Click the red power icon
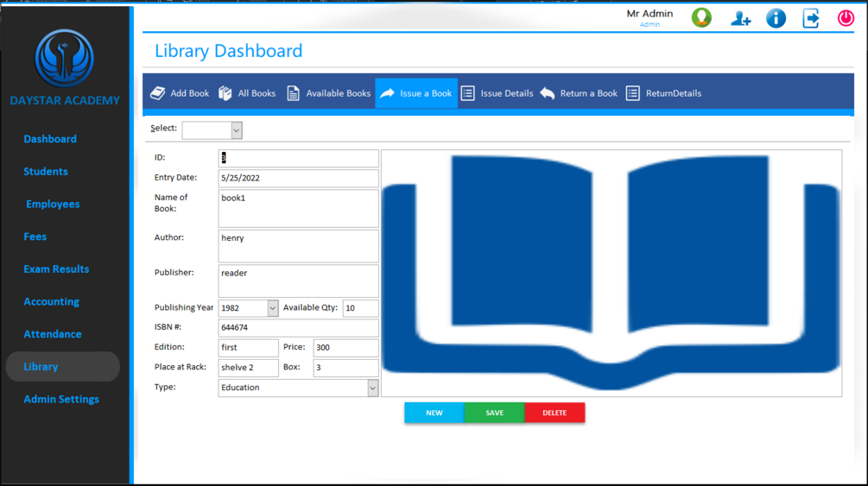This screenshot has width=868, height=486. (846, 18)
